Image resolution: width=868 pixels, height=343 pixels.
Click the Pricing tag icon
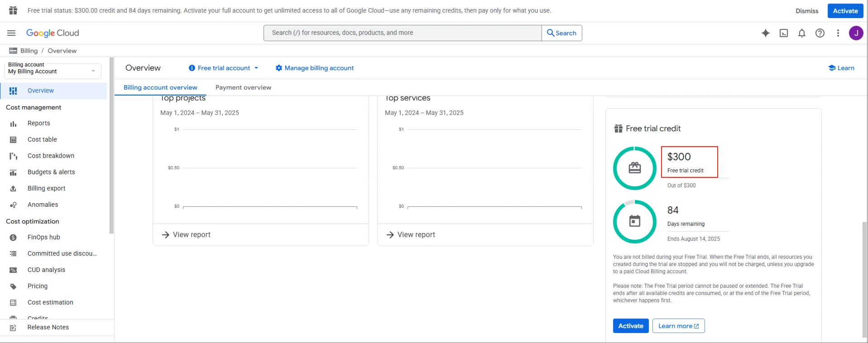(13, 286)
